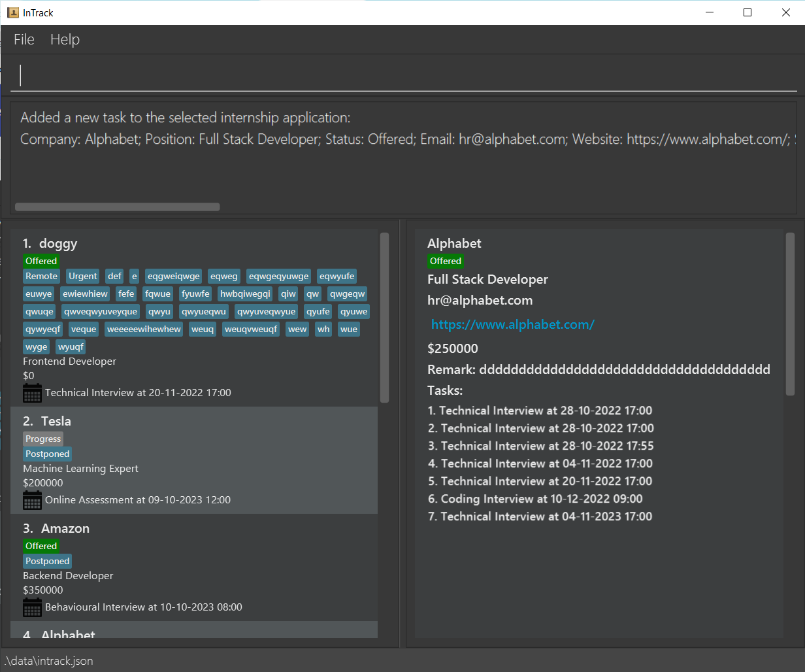Open the https://www.alphabet.com/ link

click(x=513, y=324)
